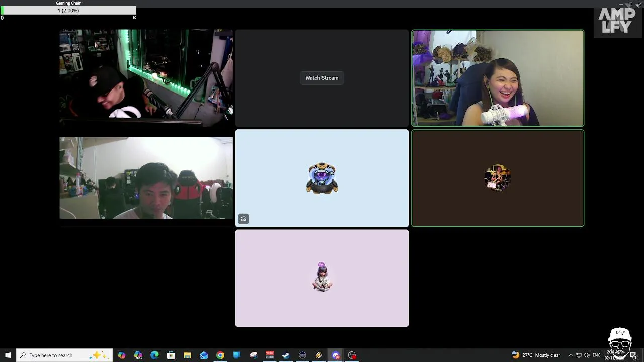Open network status tray icon
The width and height of the screenshot is (644, 362).
(579, 355)
